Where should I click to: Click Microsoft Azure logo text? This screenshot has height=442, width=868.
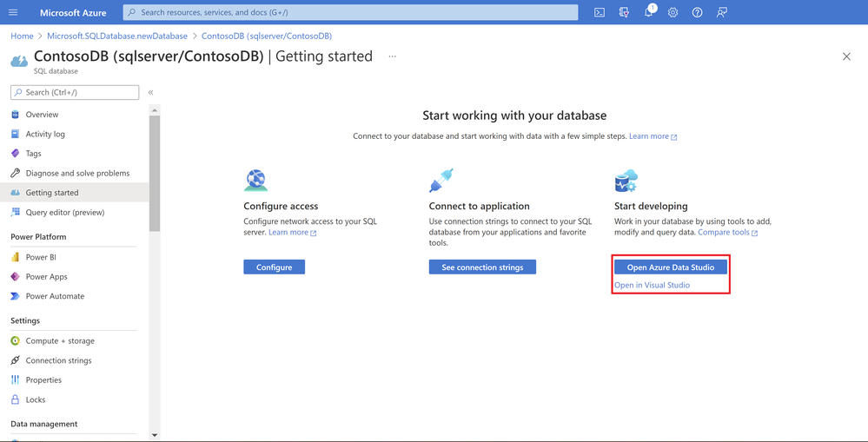point(73,12)
